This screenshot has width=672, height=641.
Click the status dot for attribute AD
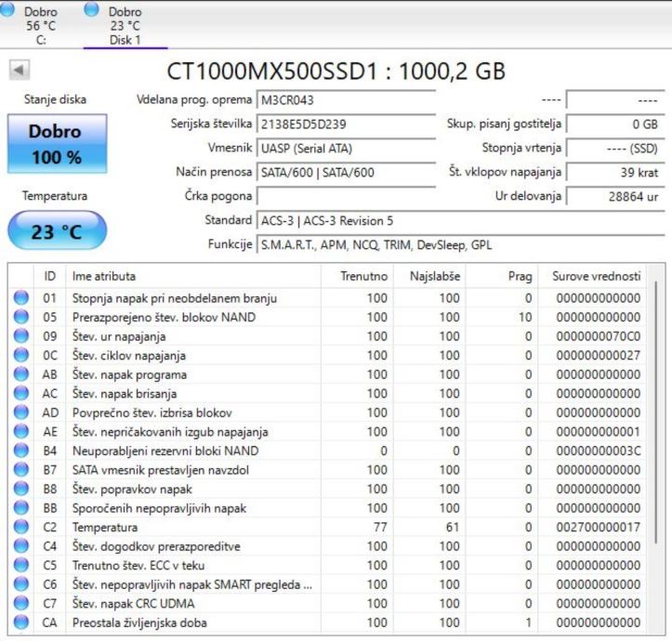pos(21,412)
